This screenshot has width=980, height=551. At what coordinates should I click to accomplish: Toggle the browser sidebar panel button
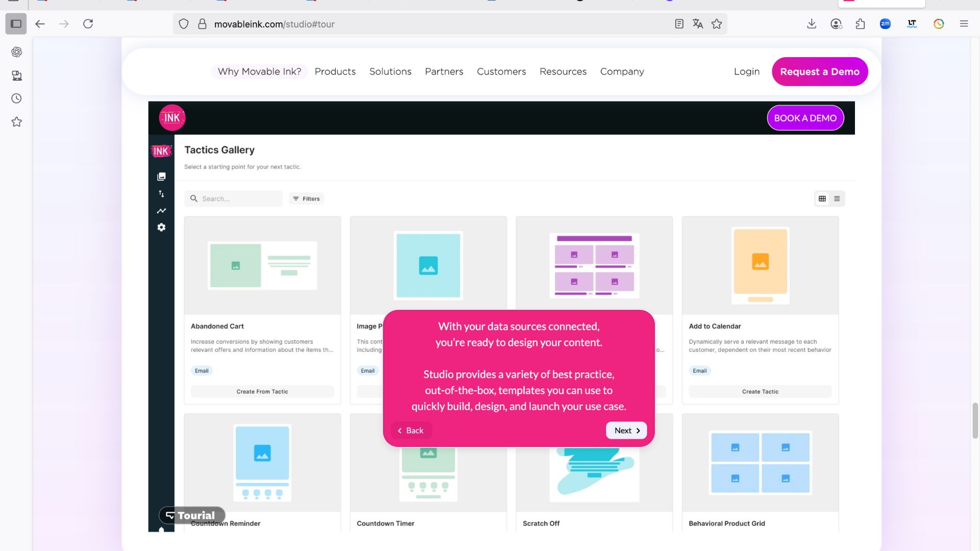[16, 24]
